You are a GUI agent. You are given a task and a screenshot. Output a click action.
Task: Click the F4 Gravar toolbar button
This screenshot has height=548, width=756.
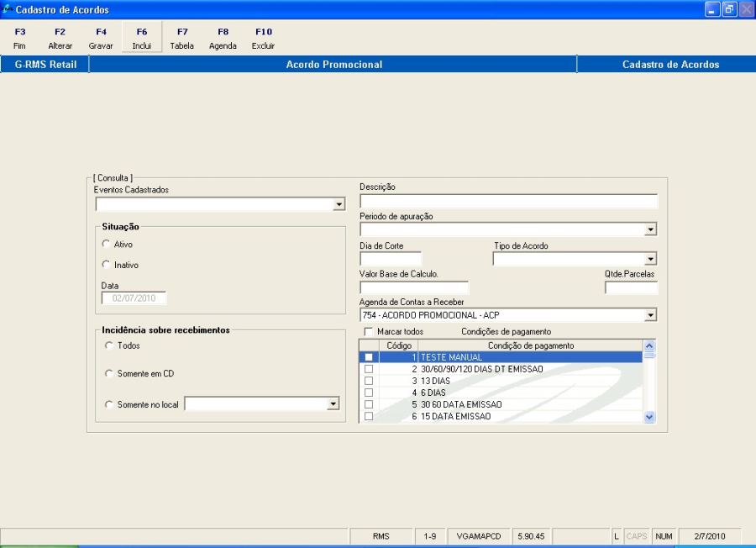tap(101, 38)
